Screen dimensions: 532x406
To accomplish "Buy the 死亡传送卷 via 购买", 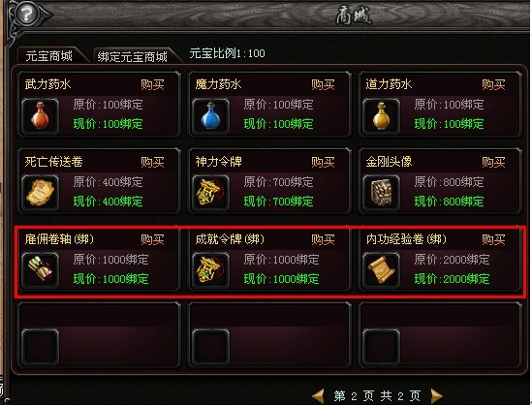I will pyautogui.click(x=153, y=162).
